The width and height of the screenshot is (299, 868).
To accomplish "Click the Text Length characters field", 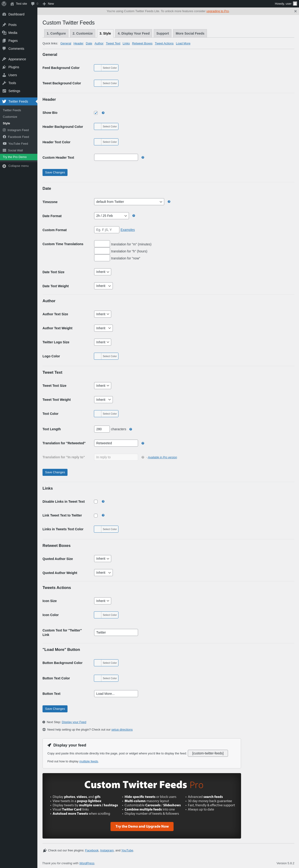I will click(x=102, y=429).
